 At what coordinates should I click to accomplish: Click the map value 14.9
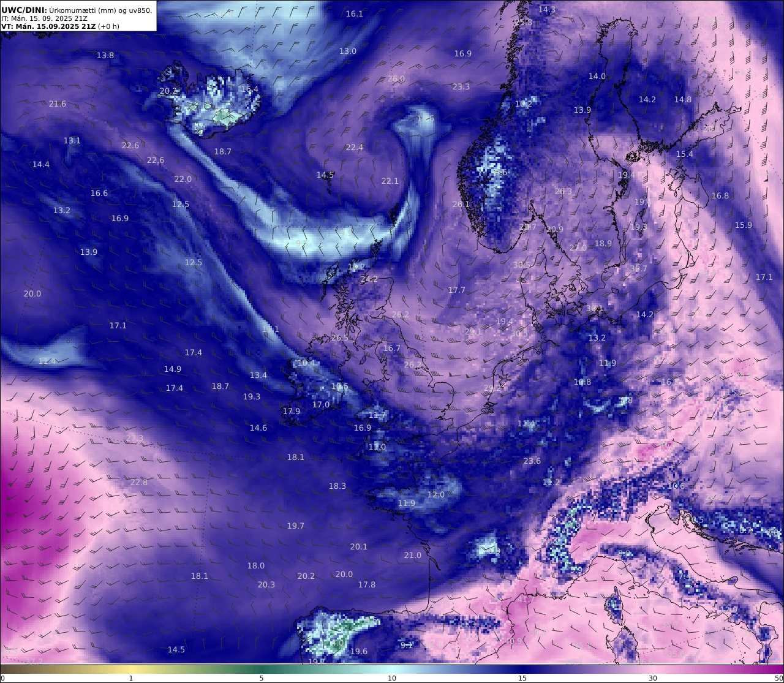[173, 369]
